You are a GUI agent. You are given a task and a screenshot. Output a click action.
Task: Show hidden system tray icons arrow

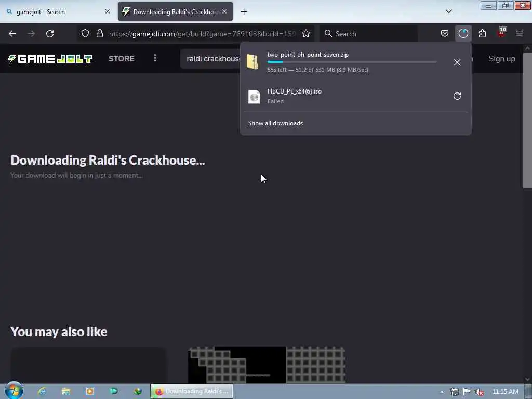442,392
